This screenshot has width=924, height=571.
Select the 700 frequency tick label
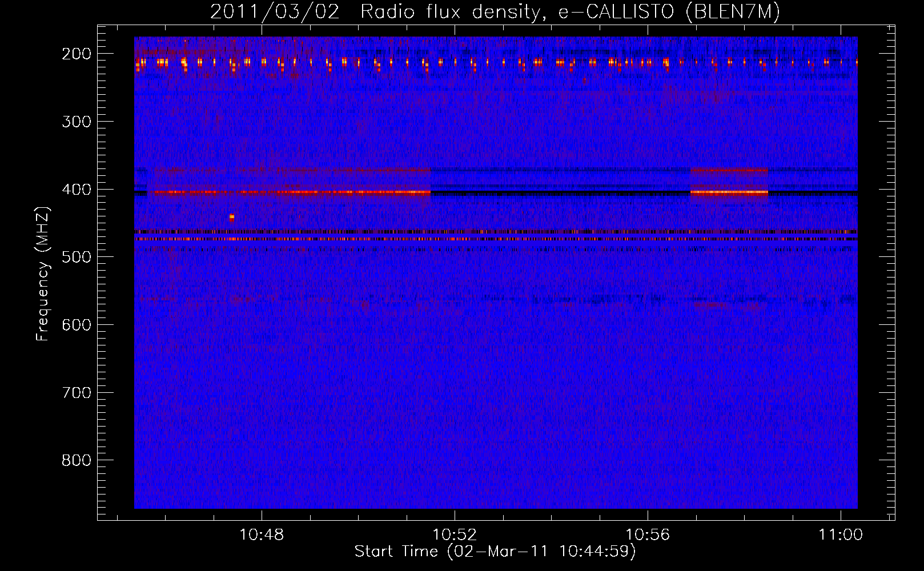77,393
